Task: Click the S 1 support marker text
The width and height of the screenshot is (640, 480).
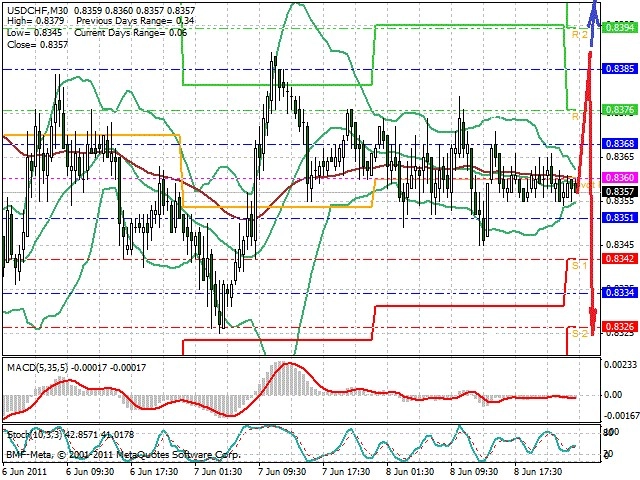Action: click(579, 266)
